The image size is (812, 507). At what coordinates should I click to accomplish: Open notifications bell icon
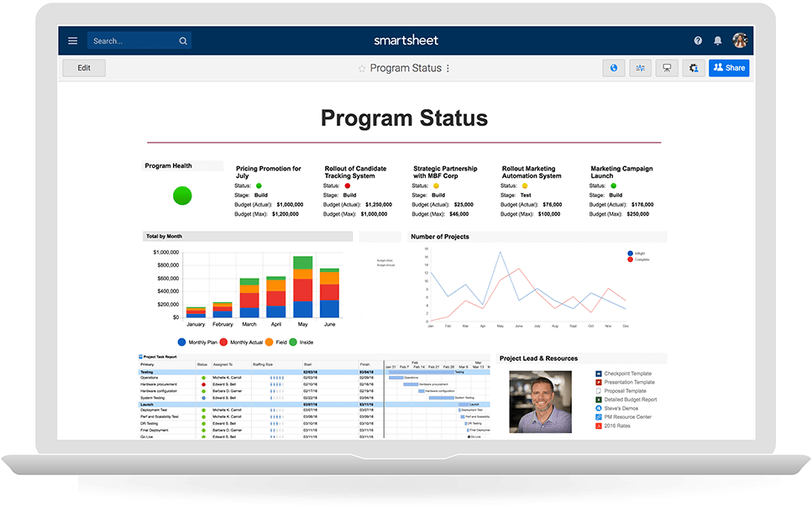tap(718, 40)
